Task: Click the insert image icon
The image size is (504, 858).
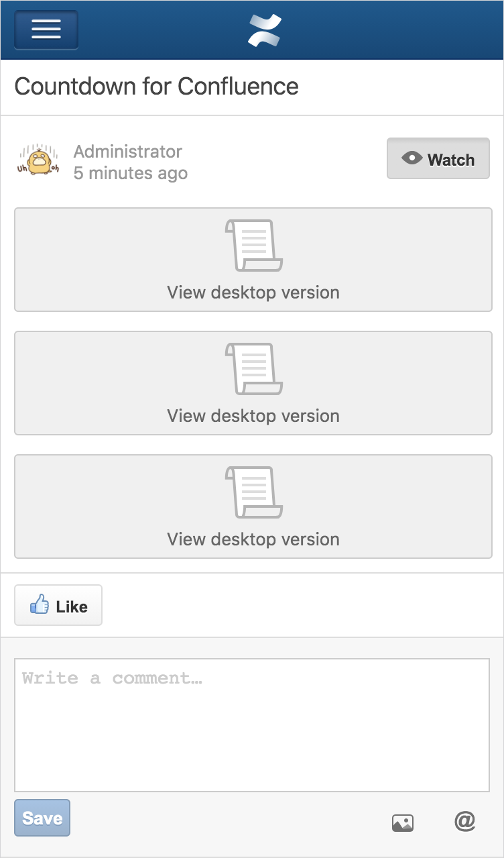Action: pyautogui.click(x=403, y=822)
